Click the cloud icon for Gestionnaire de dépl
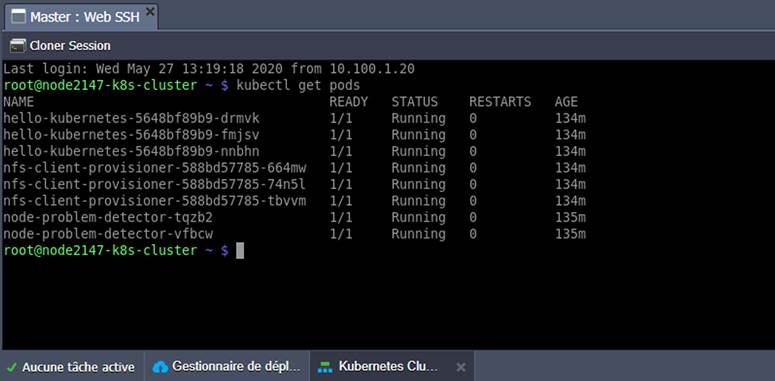Image resolution: width=775 pixels, height=381 pixels. [x=160, y=367]
